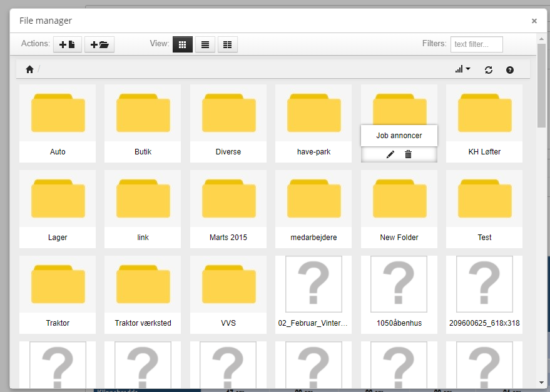The height and width of the screenshot is (392, 550).
Task: Click the scrollbar up arrow
Action: tap(542, 39)
